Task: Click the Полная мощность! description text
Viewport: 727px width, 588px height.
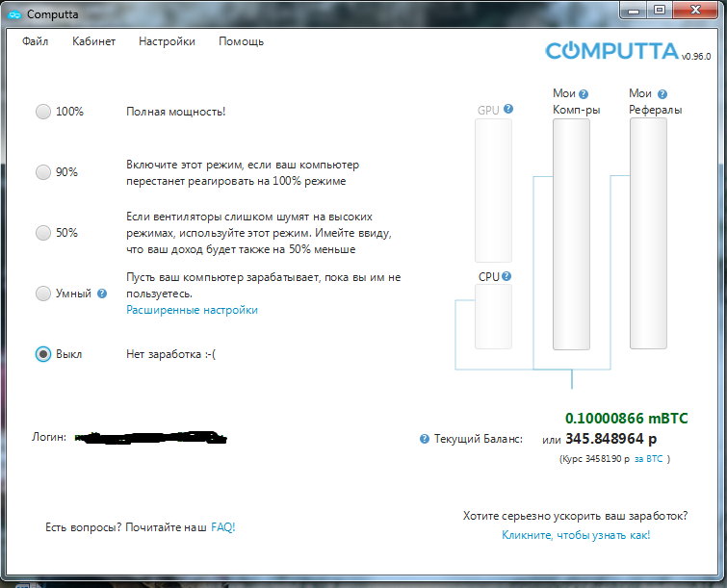Action: [175, 112]
